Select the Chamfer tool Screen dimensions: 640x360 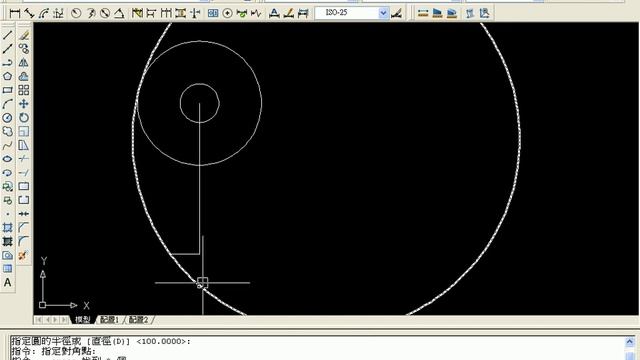24,228
